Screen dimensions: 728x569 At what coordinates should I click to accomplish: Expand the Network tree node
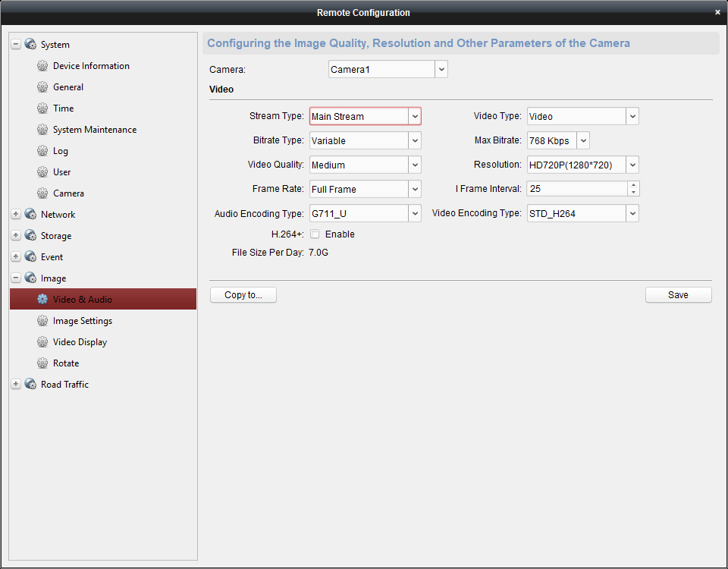[x=16, y=215]
